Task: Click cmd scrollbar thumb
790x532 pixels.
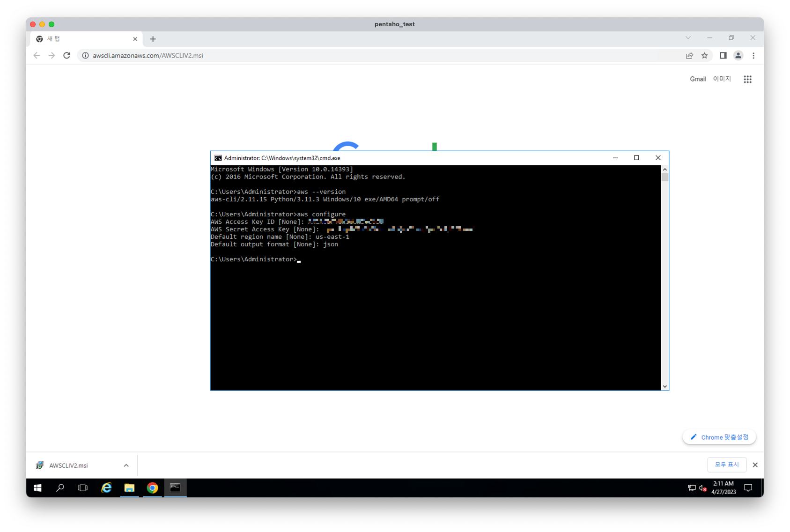Action: [x=664, y=177]
